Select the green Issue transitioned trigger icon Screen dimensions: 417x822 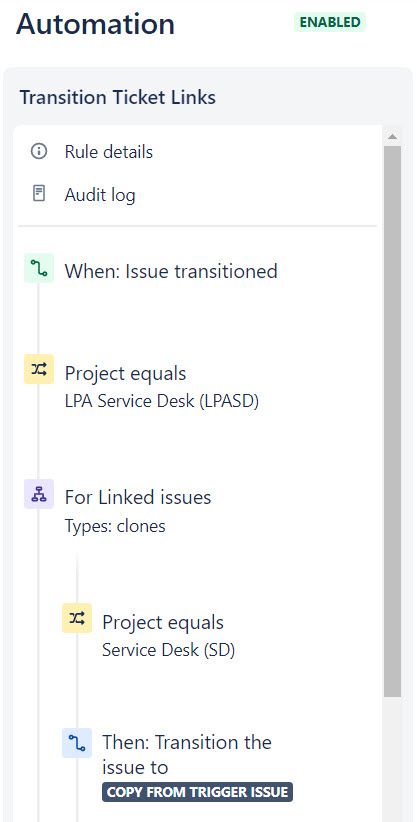click(x=39, y=267)
